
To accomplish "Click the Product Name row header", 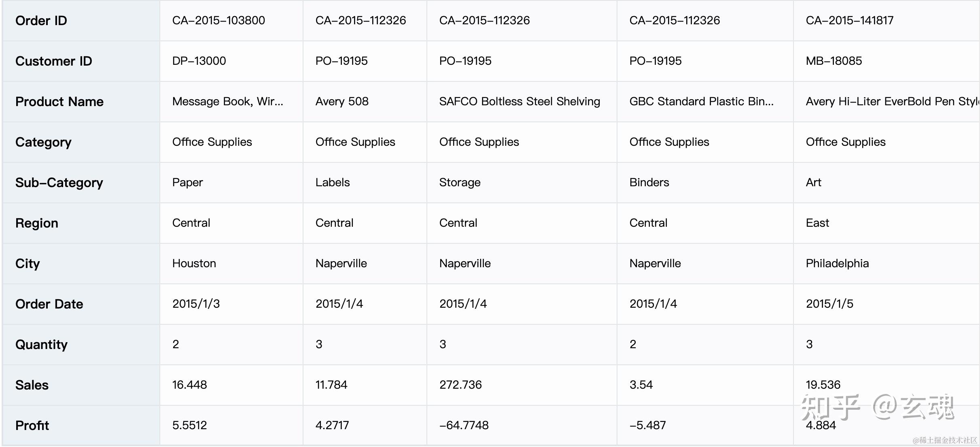I will (59, 102).
